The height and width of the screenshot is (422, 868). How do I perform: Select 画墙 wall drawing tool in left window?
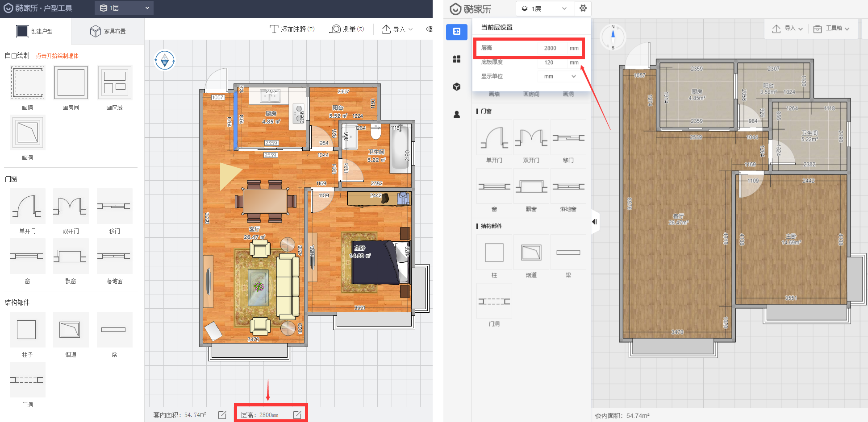point(28,83)
